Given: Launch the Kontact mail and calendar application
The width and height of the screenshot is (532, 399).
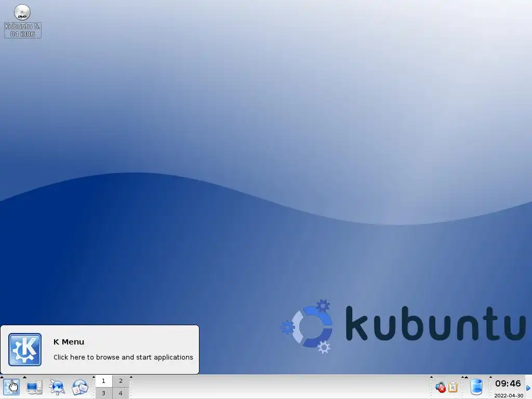Looking at the screenshot, I should click(x=79, y=387).
